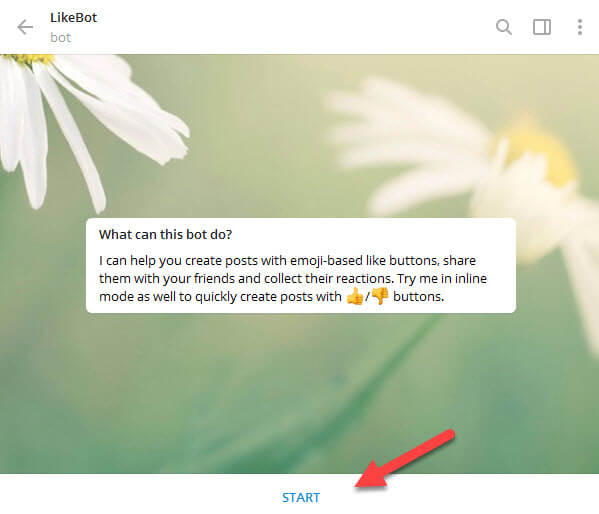Select the 'What can this bot do?' heading
599x514 pixels.
coord(165,234)
